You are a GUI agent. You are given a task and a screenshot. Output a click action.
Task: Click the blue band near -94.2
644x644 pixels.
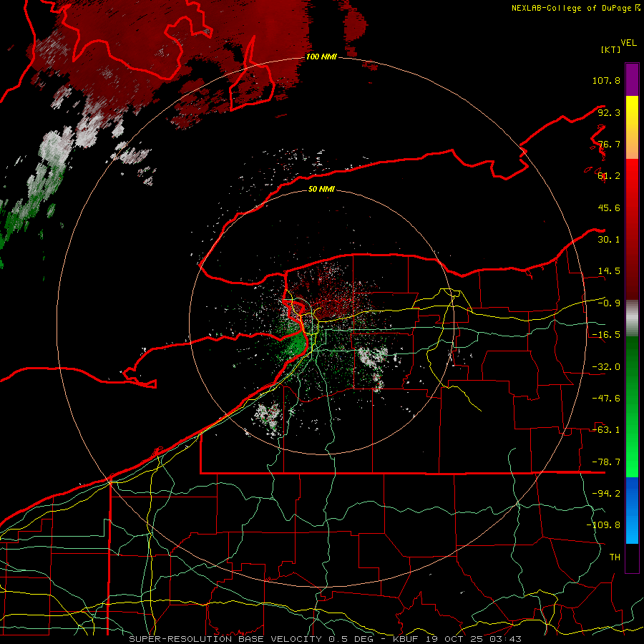pos(632,494)
